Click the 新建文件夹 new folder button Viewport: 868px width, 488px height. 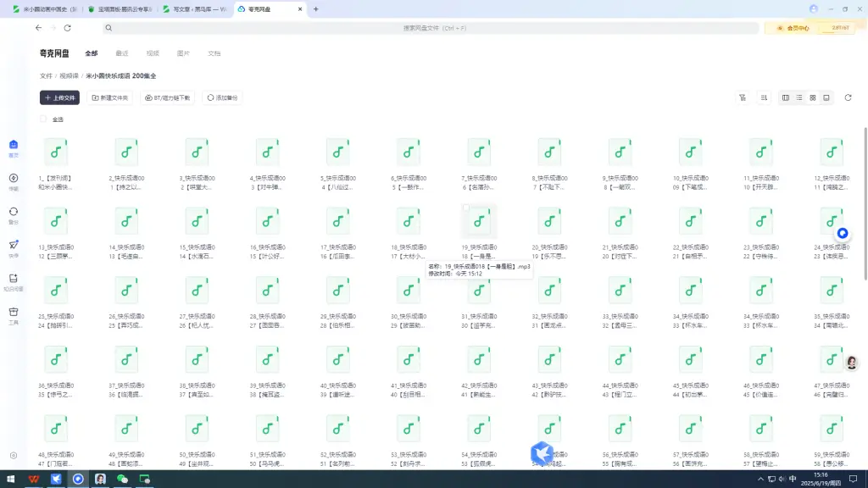coord(109,98)
